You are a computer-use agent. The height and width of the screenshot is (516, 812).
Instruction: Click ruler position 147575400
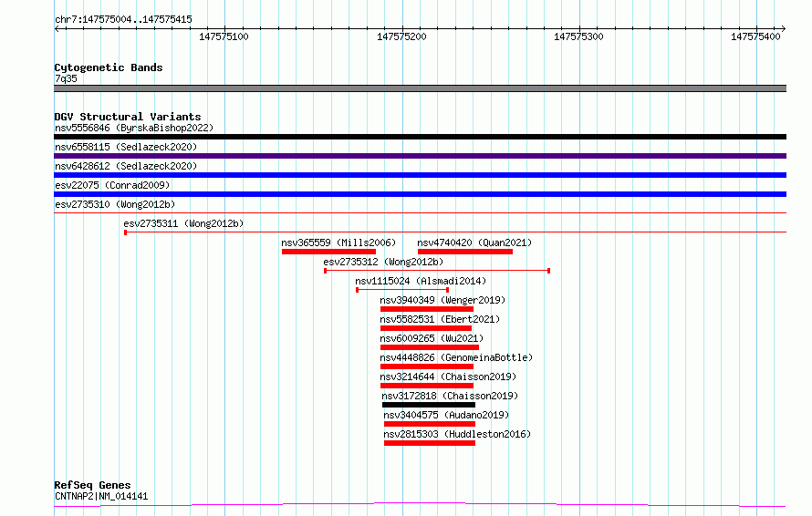[755, 36]
